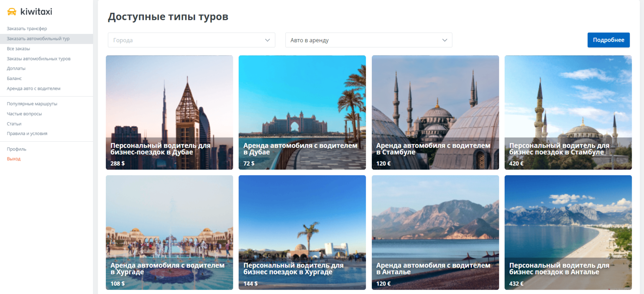Open Istanbul car rental card for 120 €
Viewport: 644px width, 294px height.
[x=435, y=112]
